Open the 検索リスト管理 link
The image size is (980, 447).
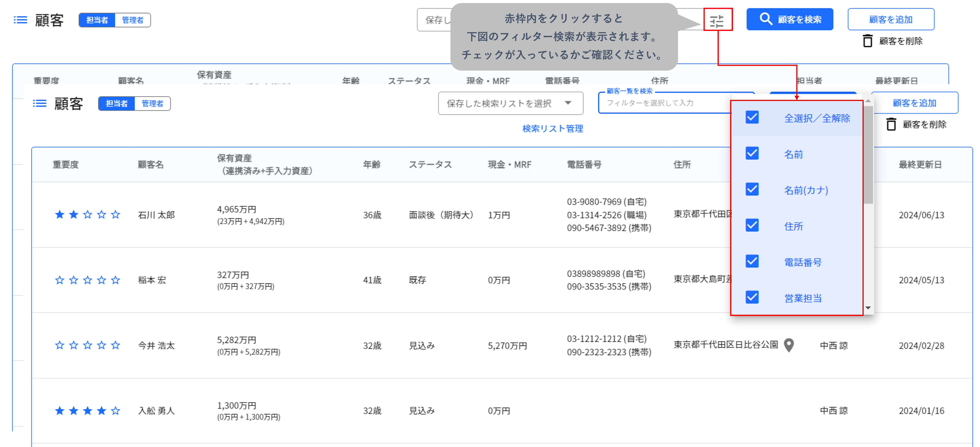552,129
